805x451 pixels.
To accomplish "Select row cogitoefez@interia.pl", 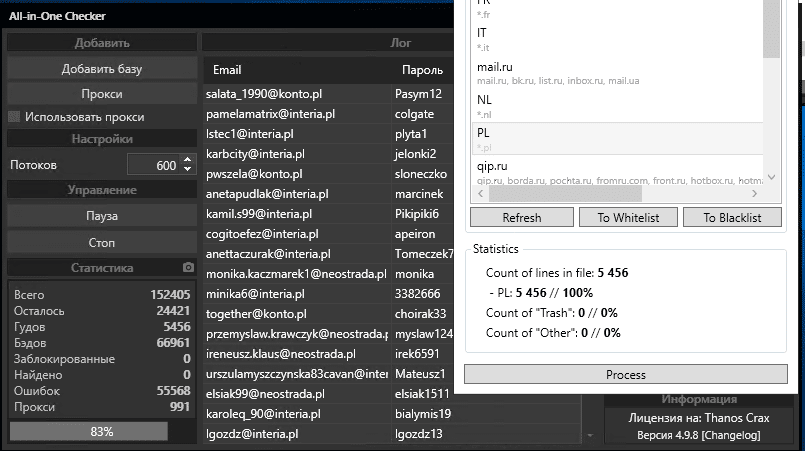I will pyautogui.click(x=329, y=234).
